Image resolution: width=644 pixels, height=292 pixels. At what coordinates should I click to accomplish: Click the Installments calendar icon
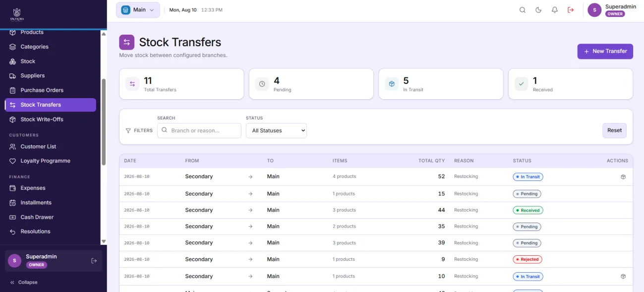point(13,203)
